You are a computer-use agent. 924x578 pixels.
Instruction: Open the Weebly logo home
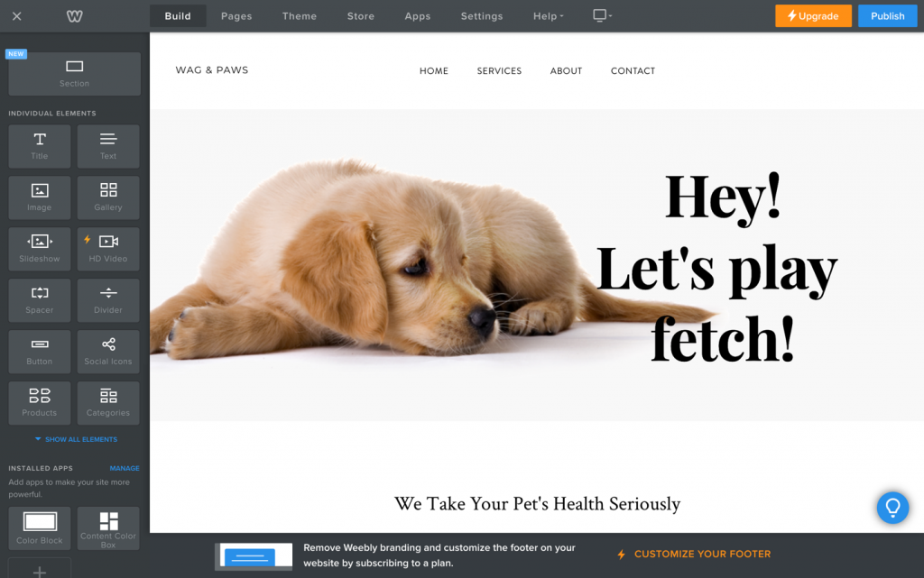[x=75, y=16]
